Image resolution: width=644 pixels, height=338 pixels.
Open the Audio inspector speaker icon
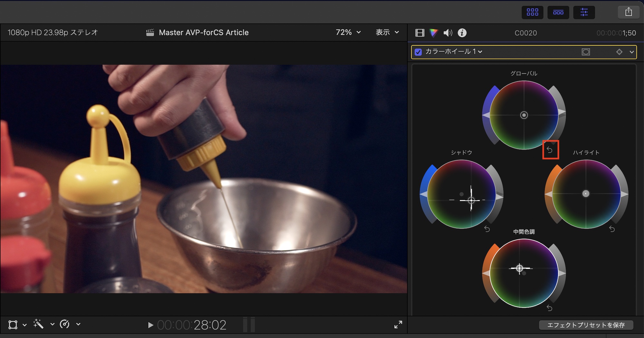click(448, 33)
